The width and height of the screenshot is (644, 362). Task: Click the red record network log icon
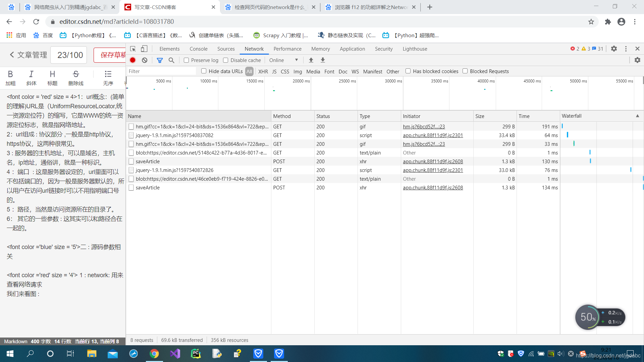(133, 60)
